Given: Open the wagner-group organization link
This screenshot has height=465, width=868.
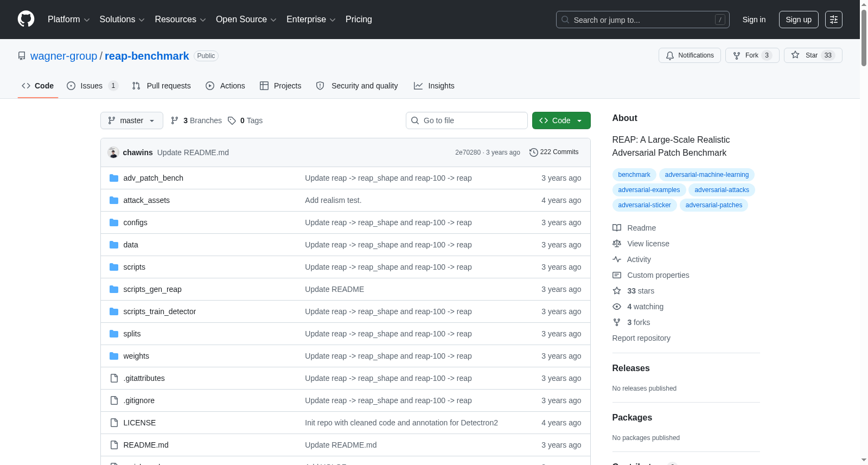Looking at the screenshot, I should coord(63,56).
